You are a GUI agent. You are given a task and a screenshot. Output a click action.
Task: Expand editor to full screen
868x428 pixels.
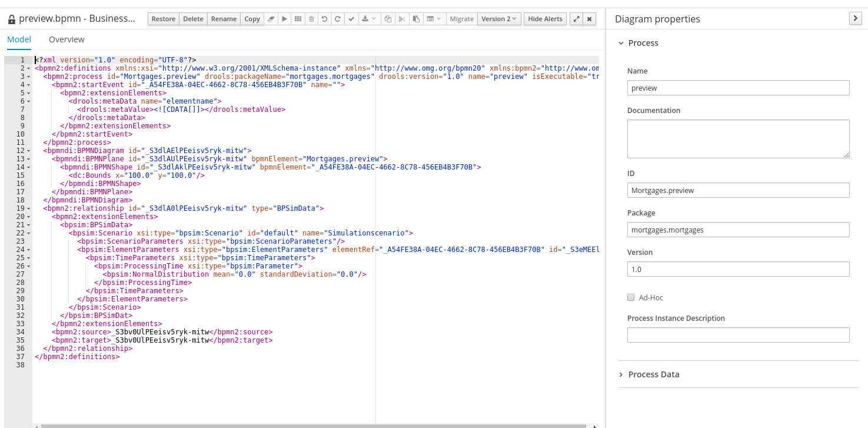[576, 19]
